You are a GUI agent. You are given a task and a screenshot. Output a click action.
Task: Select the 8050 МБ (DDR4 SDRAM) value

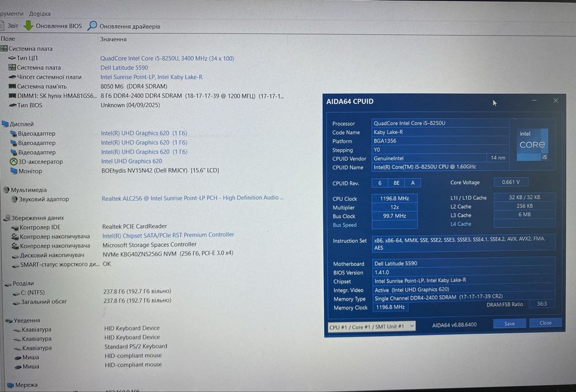click(134, 86)
